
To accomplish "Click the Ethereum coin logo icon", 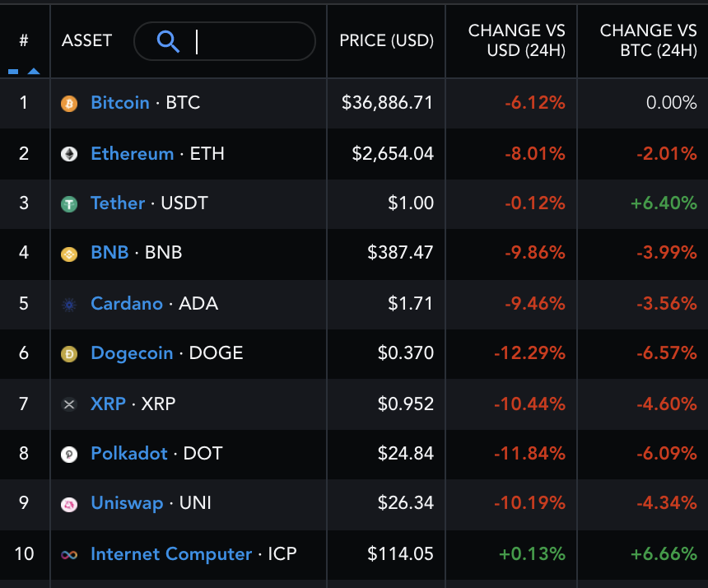I will 69,153.
